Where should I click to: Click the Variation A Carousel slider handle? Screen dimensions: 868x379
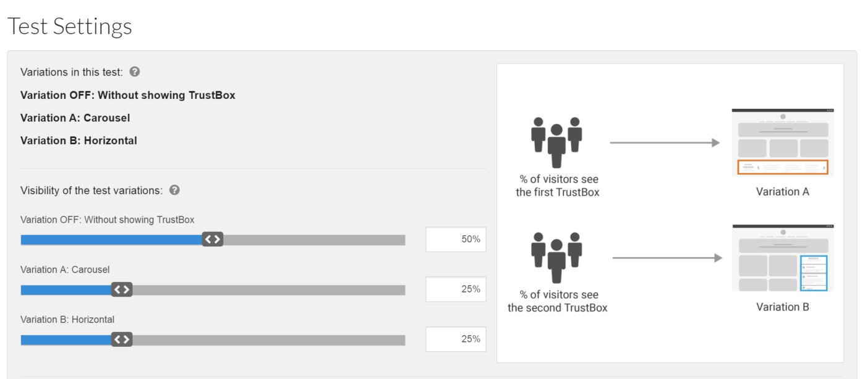click(122, 289)
